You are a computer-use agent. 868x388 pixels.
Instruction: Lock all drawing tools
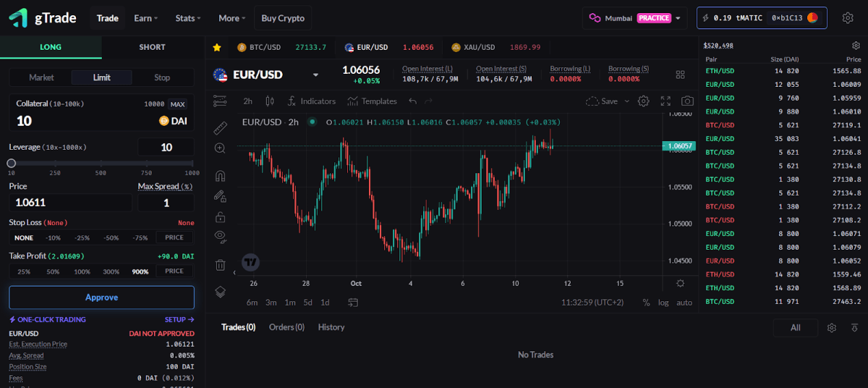[220, 216]
